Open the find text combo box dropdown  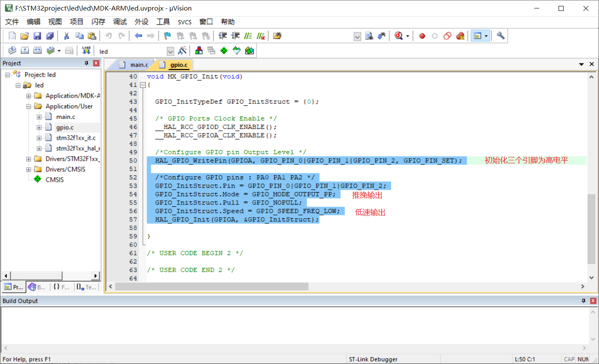[x=357, y=37]
